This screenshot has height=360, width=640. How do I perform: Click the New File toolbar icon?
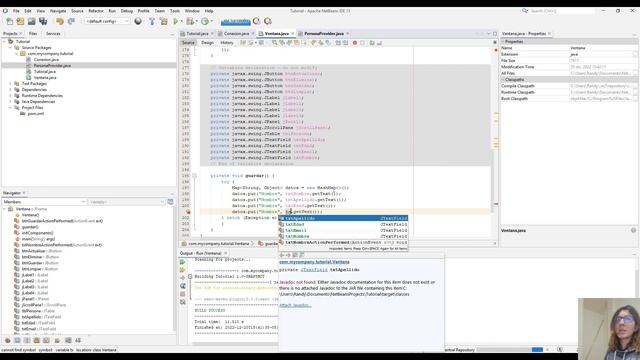pyautogui.click(x=9, y=21)
